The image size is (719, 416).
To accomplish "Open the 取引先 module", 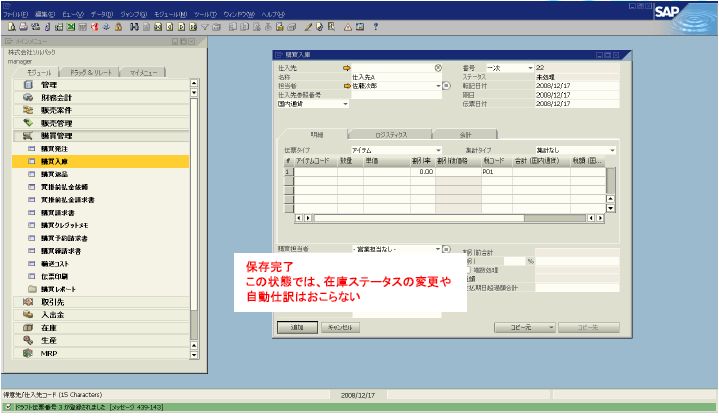I will 101,302.
